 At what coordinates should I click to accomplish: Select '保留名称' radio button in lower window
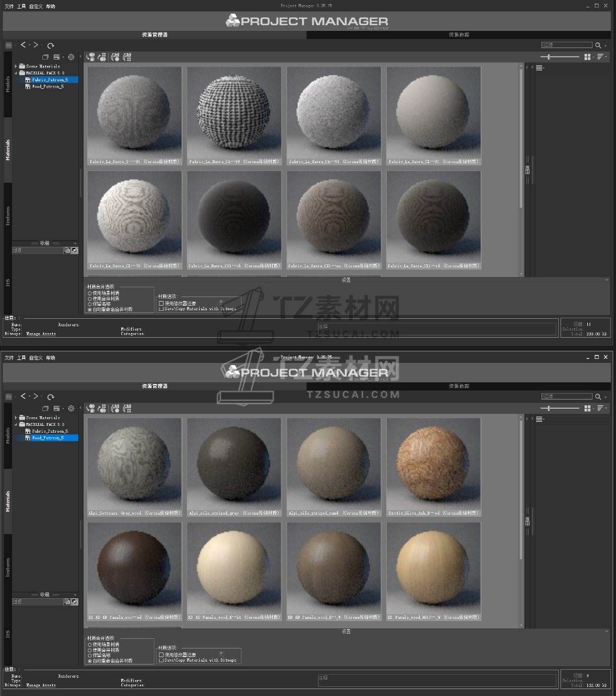pos(90,655)
